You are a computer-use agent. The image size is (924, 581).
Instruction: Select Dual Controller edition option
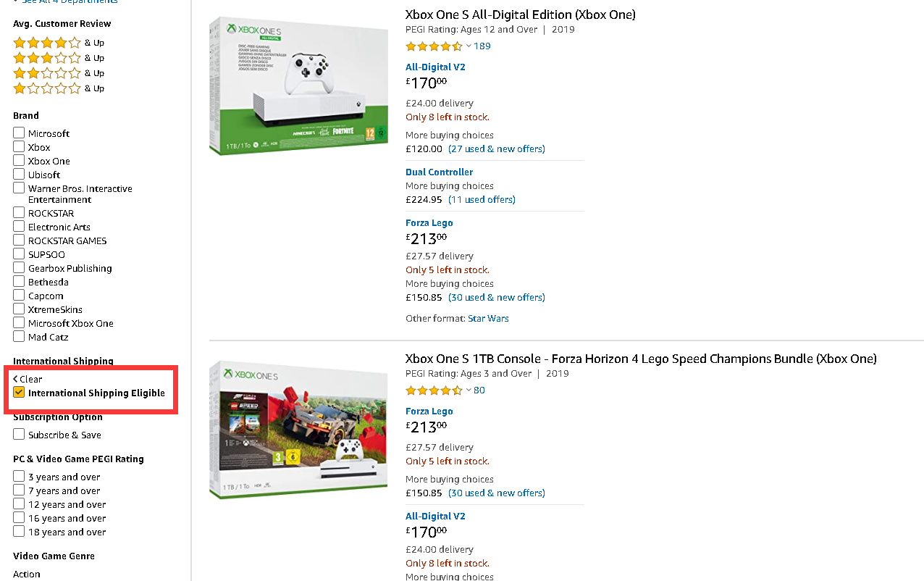439,172
